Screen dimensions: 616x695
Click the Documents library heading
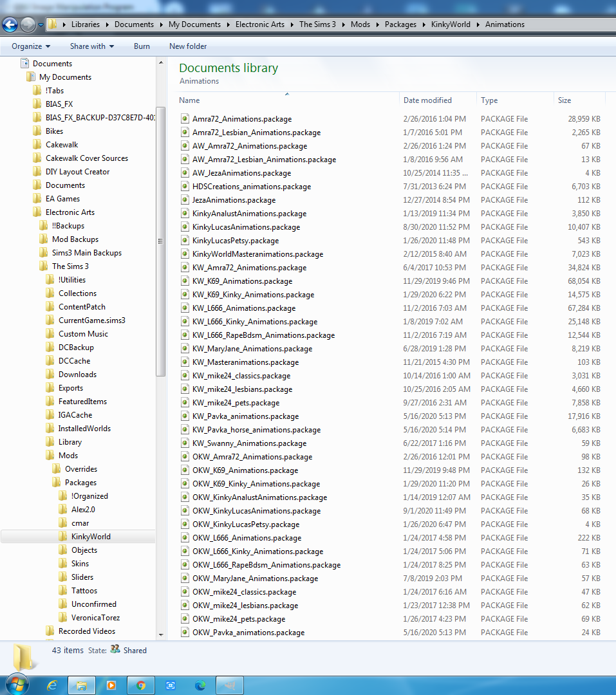pos(229,68)
